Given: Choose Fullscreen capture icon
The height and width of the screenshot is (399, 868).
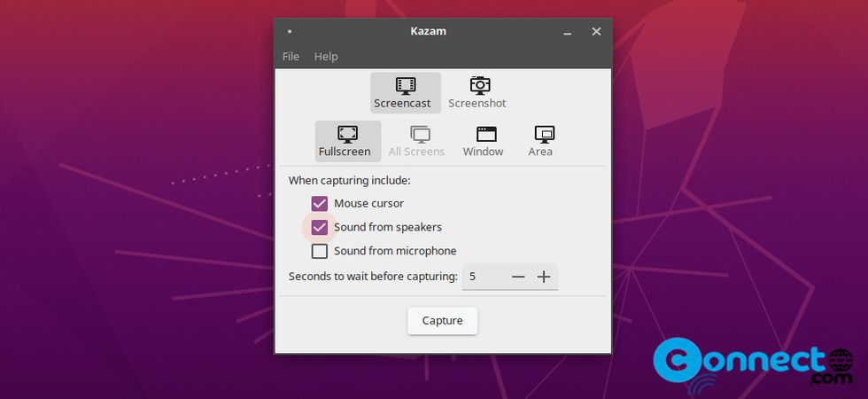Looking at the screenshot, I should (347, 134).
